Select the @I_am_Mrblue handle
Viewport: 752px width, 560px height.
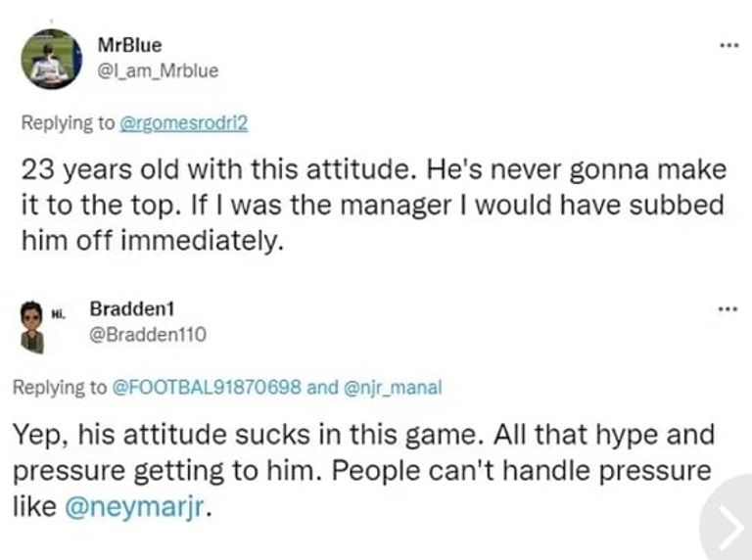(158, 70)
